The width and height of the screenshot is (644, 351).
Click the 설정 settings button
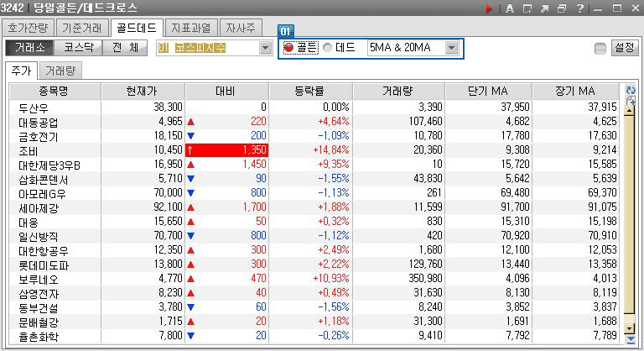(625, 48)
